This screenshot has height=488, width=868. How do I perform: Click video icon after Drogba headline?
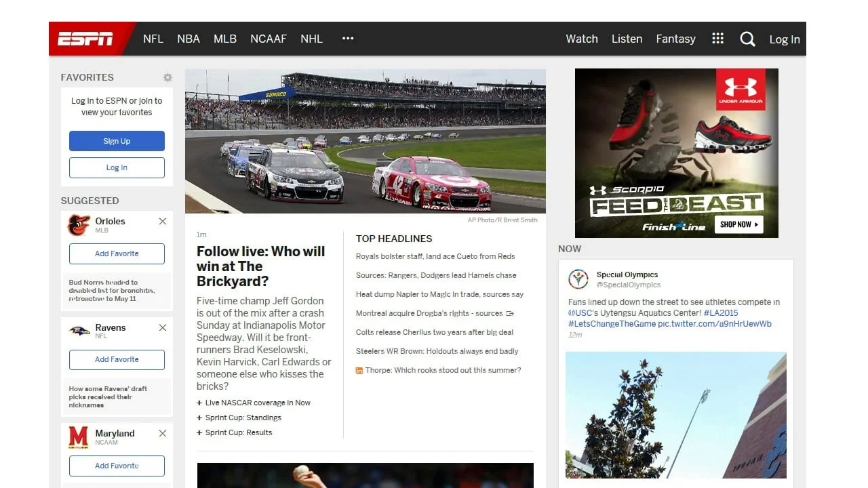[x=510, y=314]
